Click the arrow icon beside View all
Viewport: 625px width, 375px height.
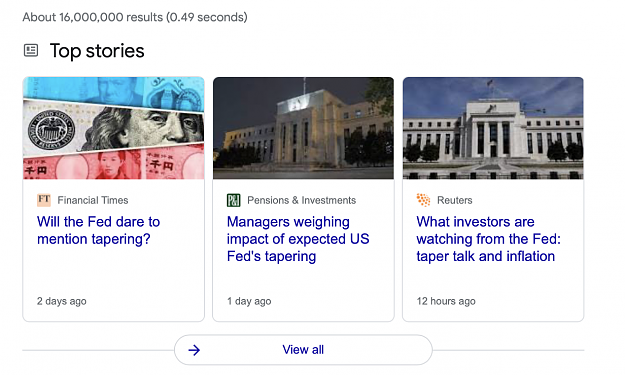194,350
